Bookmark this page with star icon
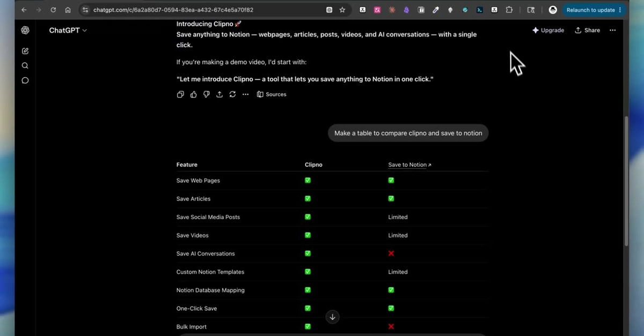 [342, 10]
